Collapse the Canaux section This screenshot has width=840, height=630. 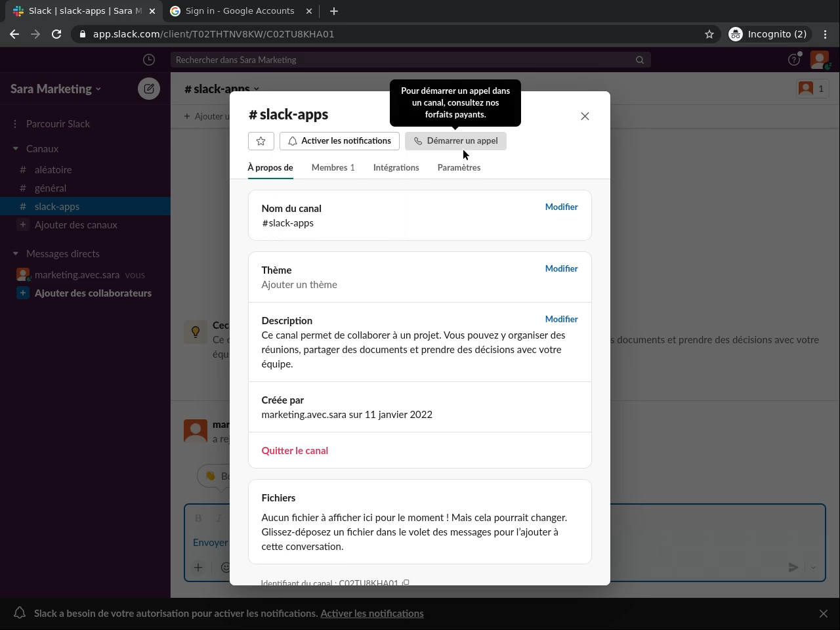point(16,149)
